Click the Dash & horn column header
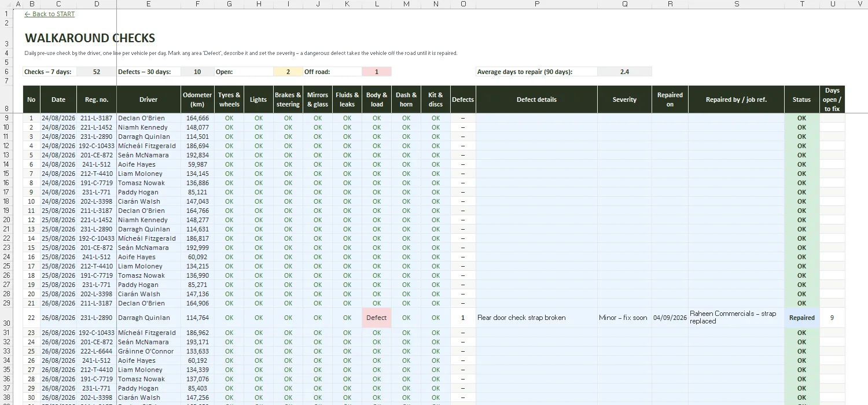Viewport: 868px width, 405px height. [x=406, y=100]
